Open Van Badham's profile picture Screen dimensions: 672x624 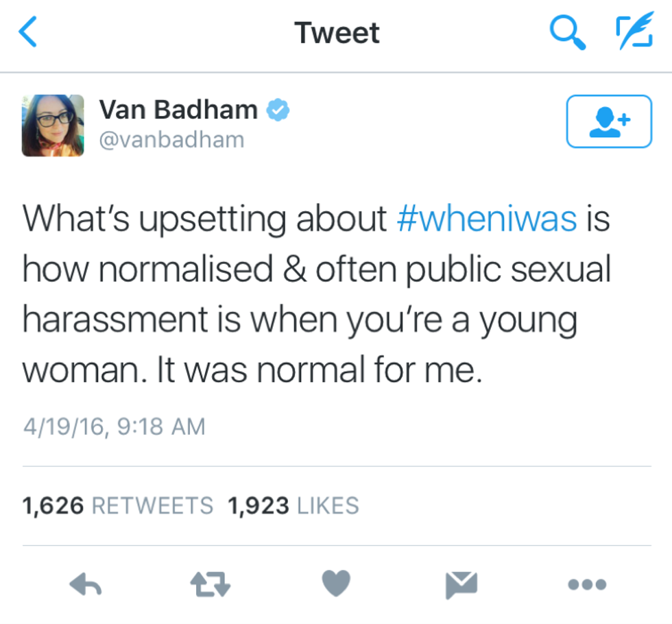(53, 125)
